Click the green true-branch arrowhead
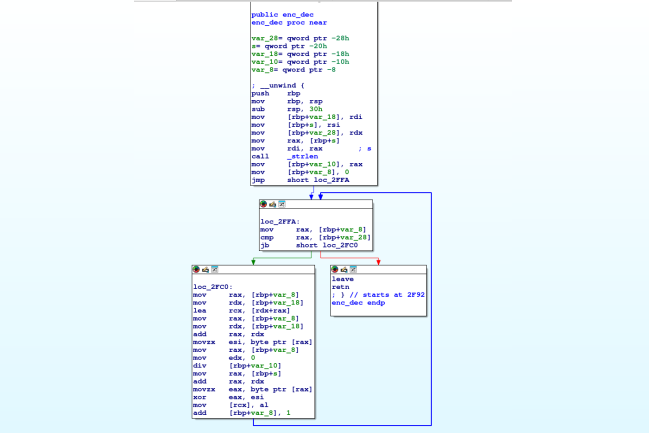Screen dimensions: 650x433 click(x=253, y=262)
